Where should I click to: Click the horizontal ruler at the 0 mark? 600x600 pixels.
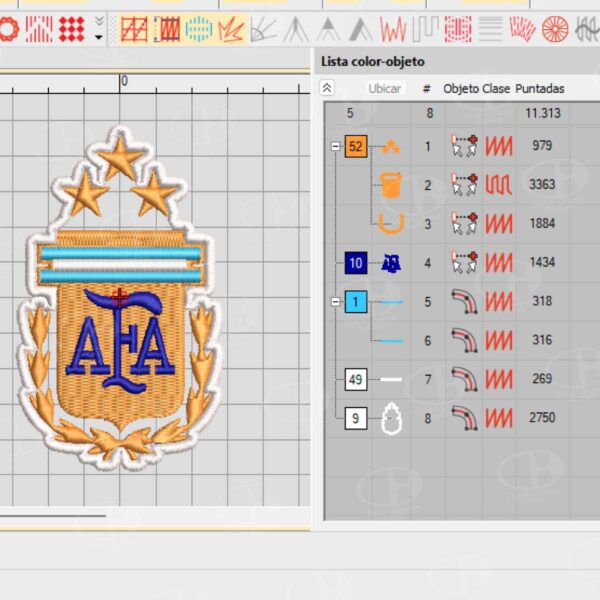coord(120,84)
